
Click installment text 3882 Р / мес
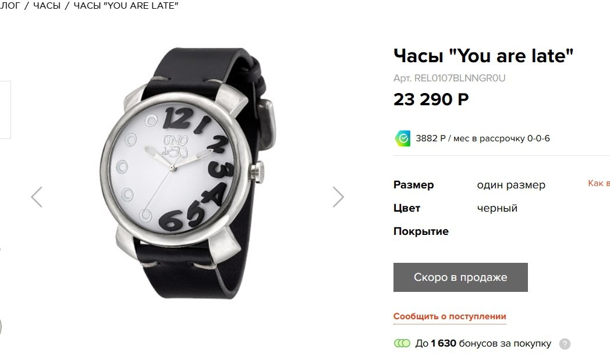coord(483,138)
